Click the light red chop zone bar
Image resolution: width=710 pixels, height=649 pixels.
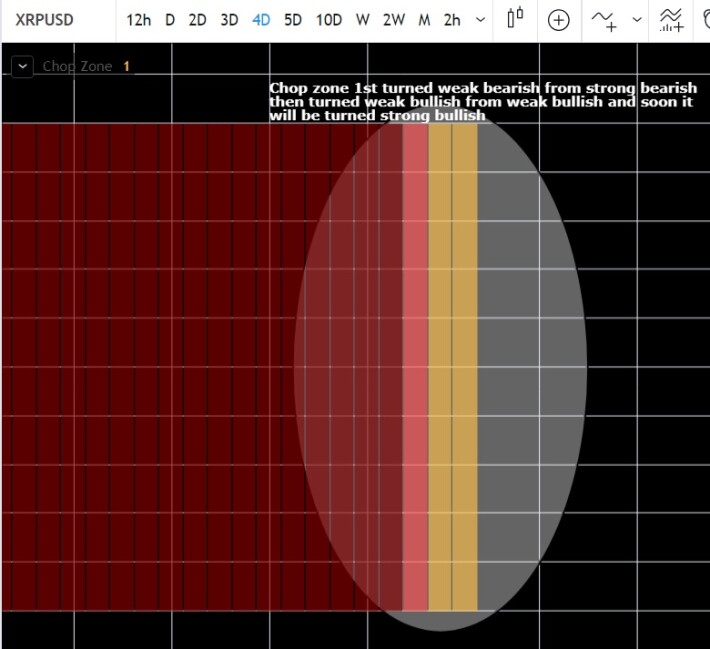(415, 367)
